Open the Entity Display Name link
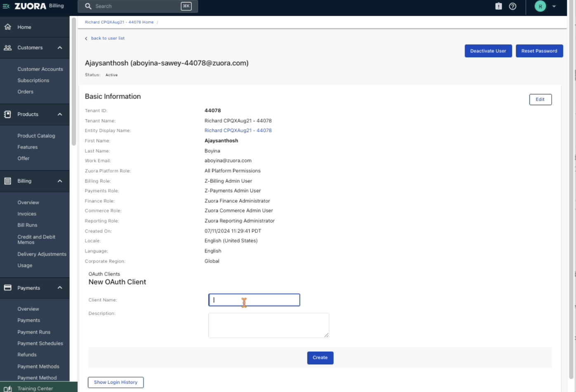Viewport: 576px width, 392px height. point(238,130)
